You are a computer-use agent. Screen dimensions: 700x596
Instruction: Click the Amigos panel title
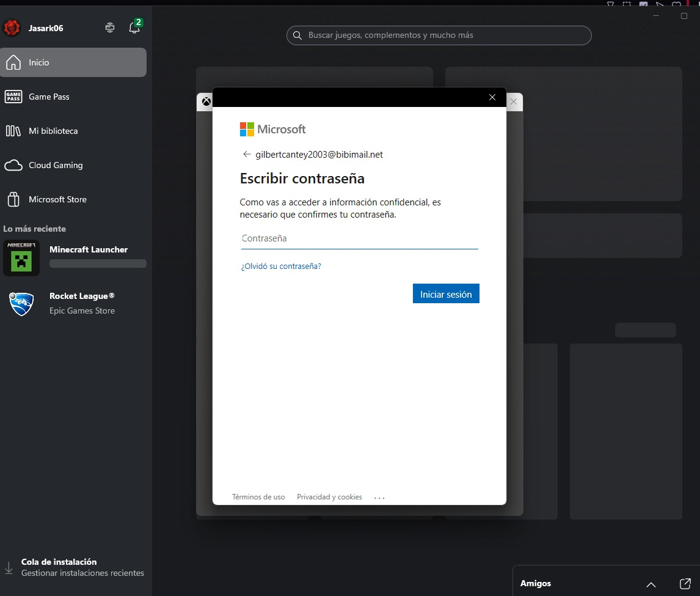[536, 584]
